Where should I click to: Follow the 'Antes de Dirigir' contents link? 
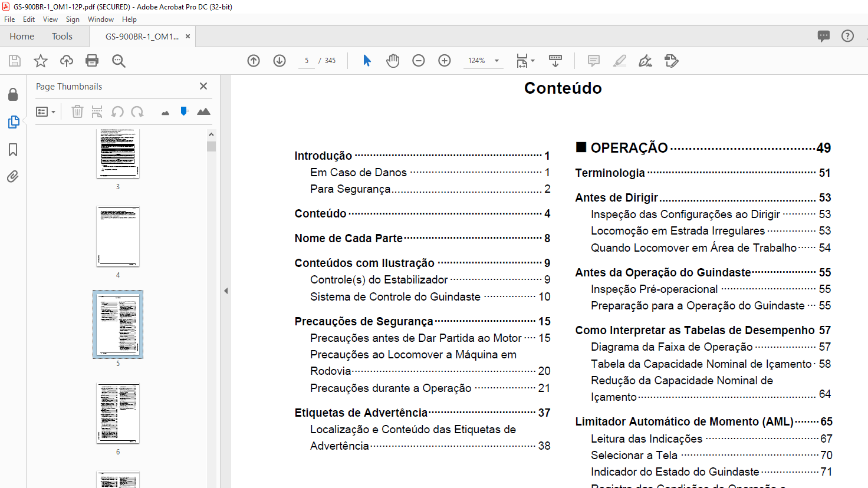coord(616,197)
